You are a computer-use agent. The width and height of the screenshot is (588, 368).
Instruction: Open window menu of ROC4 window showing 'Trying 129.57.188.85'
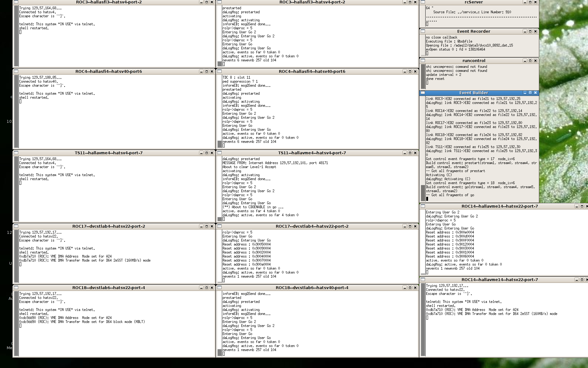[x=16, y=71]
